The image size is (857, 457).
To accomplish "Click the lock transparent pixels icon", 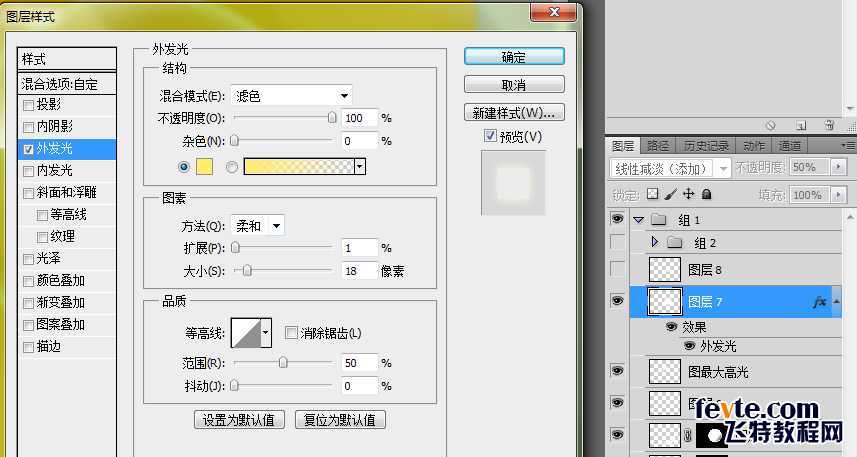I will tap(653, 194).
